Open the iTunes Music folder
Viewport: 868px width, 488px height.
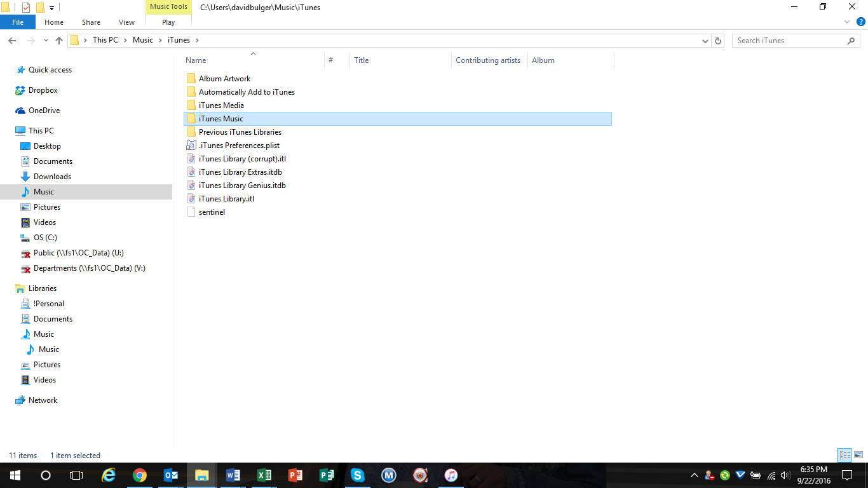pyautogui.click(x=222, y=118)
